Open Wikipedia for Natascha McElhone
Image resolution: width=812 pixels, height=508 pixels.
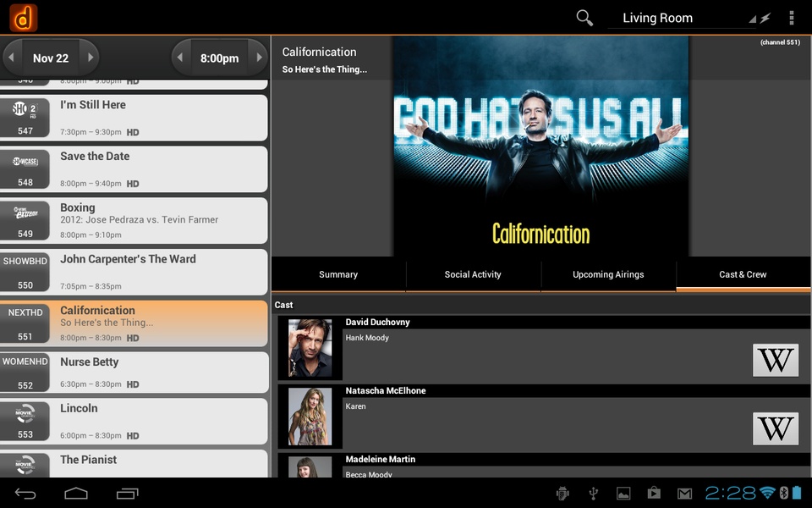coord(776,428)
